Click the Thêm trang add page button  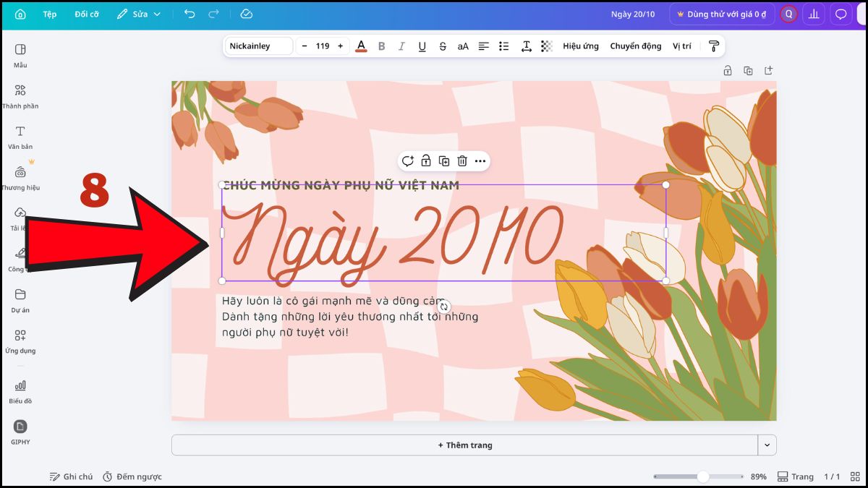[x=464, y=445]
